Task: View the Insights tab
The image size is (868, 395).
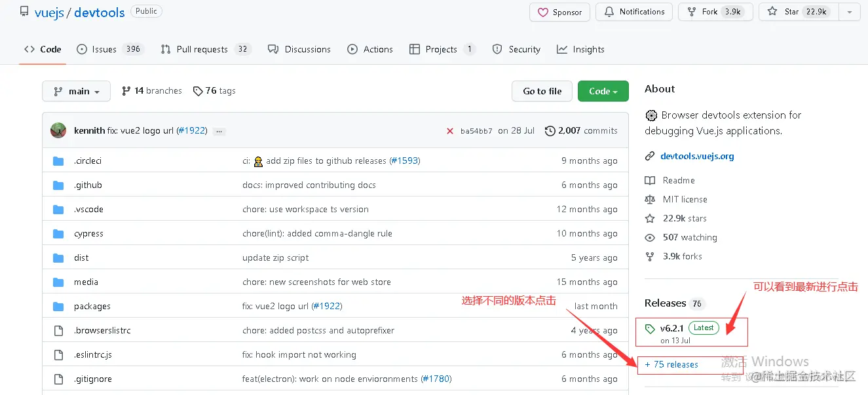Action: [x=580, y=49]
